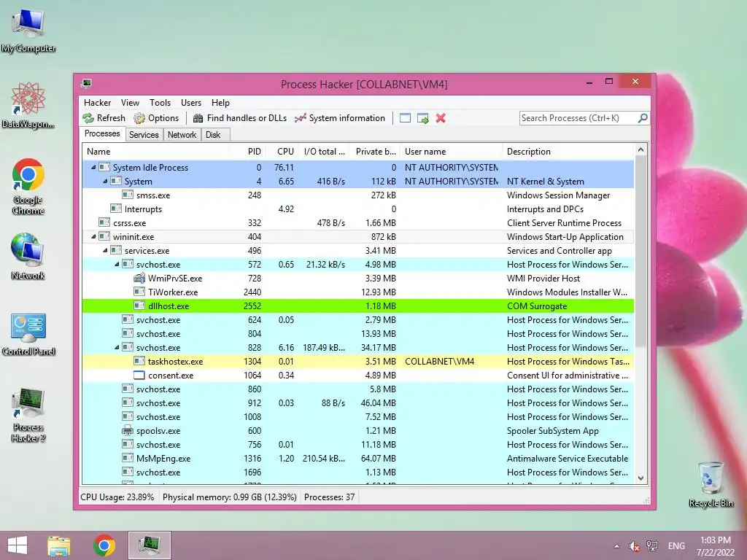Open System information window
The image size is (747, 560).
click(340, 118)
